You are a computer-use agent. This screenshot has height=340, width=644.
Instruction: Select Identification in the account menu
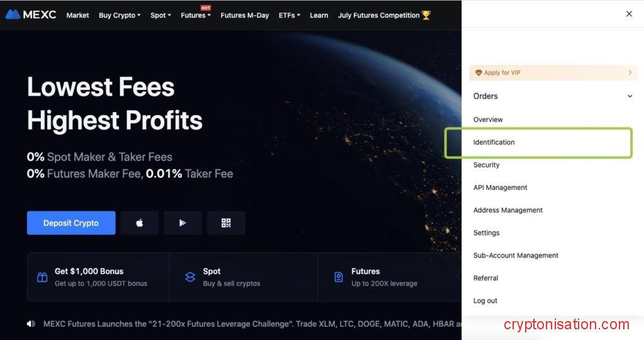pos(494,142)
